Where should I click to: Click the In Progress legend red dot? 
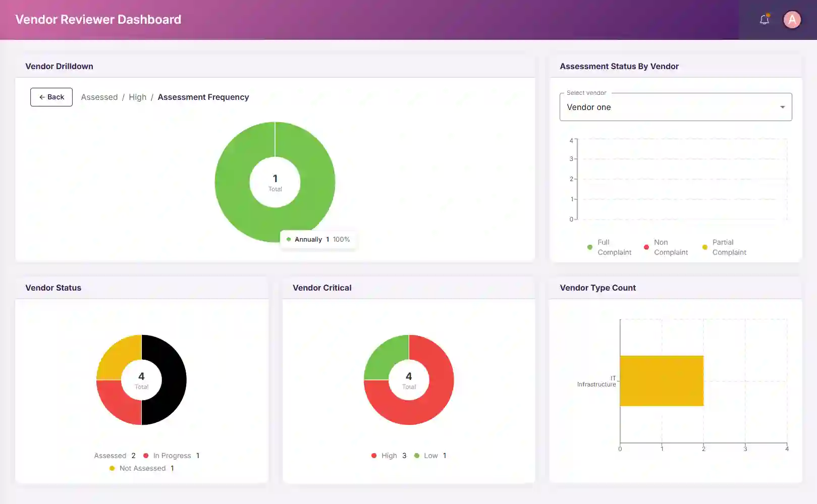coord(146,456)
